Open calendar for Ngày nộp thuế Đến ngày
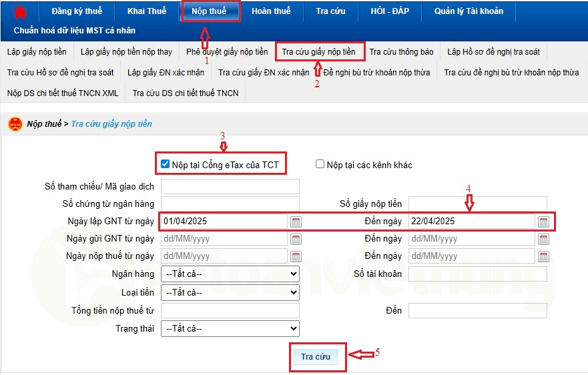 (543, 256)
